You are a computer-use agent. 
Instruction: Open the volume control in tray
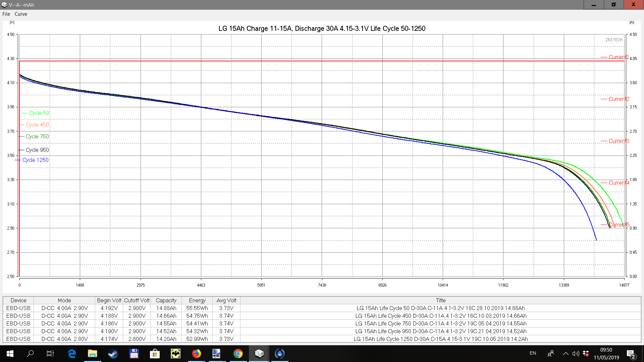[576, 353]
